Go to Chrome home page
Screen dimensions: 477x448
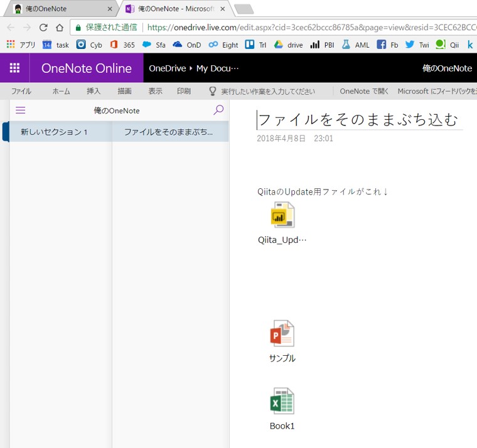60,28
